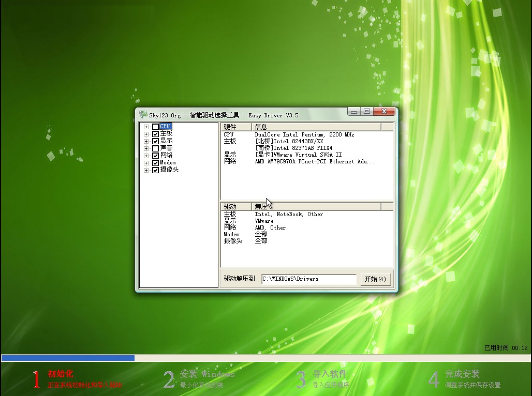
Task: Toggle the 声音 driver checkbox
Action: click(155, 148)
